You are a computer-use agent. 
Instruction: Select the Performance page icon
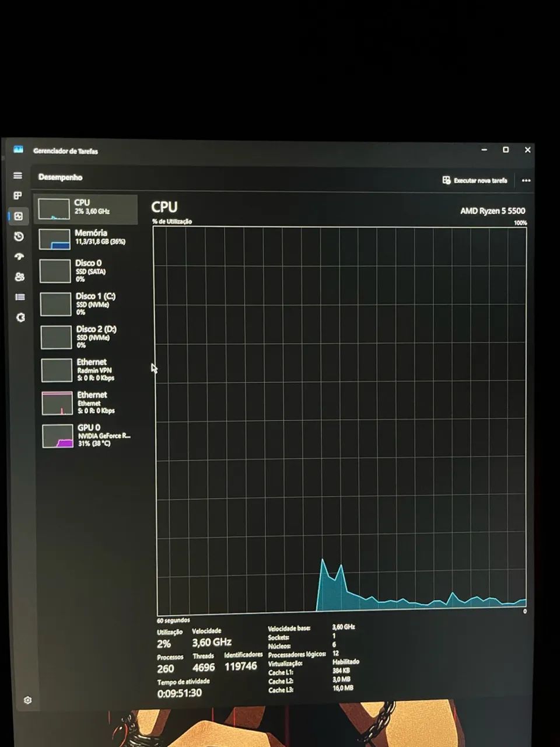coord(18,216)
